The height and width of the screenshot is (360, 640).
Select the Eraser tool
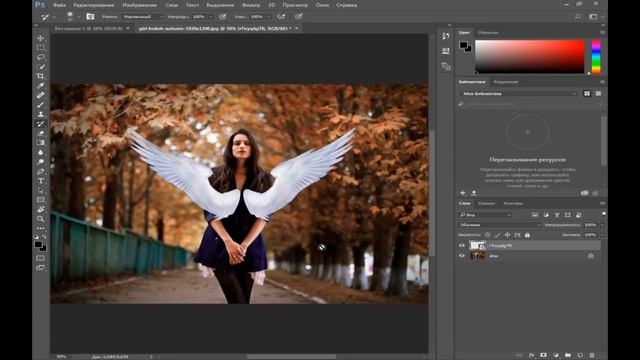(x=40, y=133)
